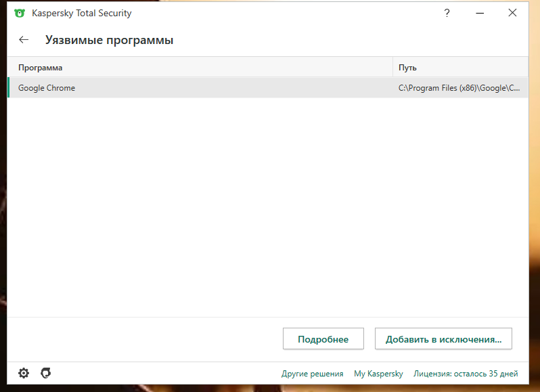Minimize the Kaspersky window
The image size is (540, 392).
(480, 13)
